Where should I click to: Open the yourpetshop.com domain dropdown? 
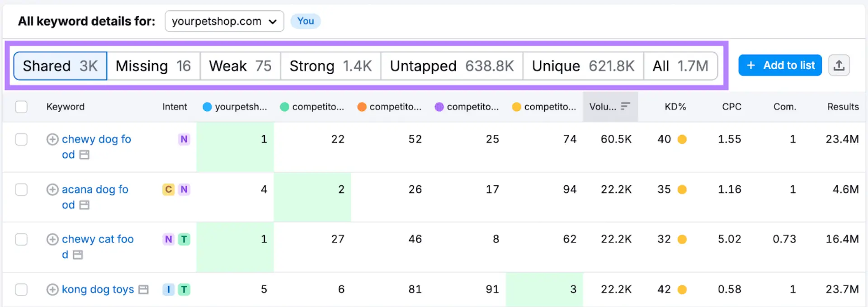[x=224, y=21]
